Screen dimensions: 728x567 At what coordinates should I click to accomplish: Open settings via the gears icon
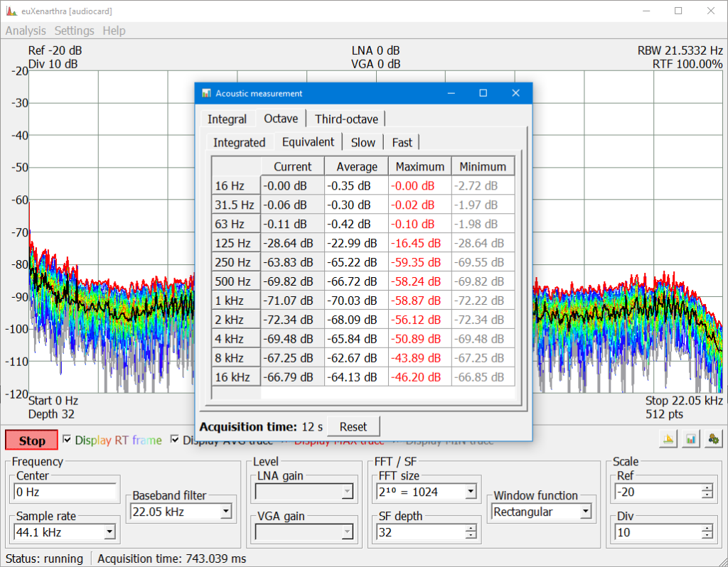(x=713, y=439)
